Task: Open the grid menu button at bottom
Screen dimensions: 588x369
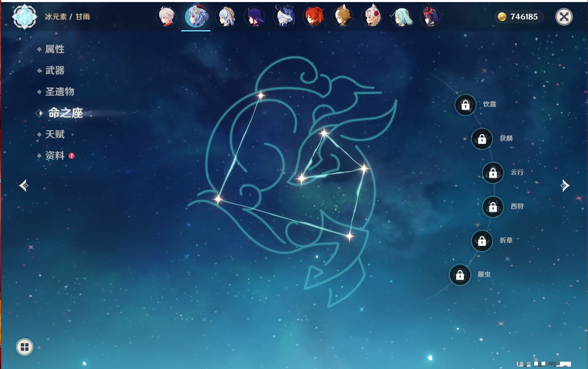Action: pos(24,347)
